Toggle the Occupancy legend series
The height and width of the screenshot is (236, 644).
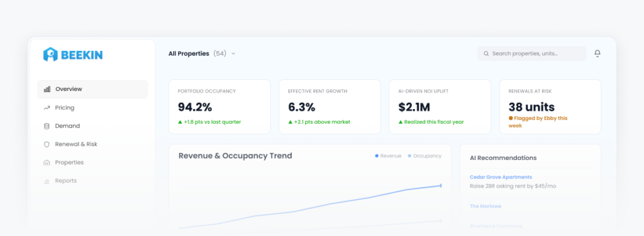point(425,156)
